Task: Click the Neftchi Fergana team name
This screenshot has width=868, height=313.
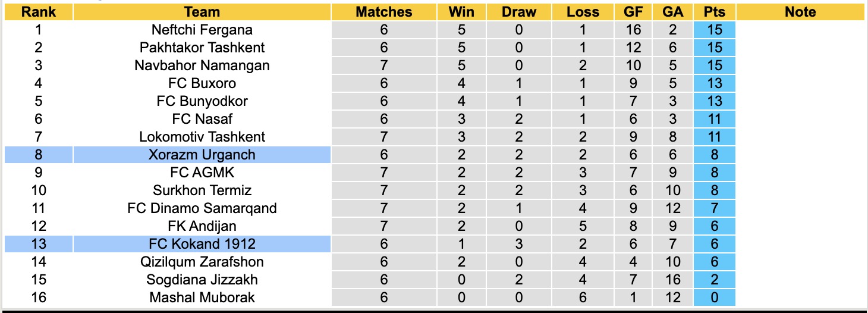Action: coord(202,30)
